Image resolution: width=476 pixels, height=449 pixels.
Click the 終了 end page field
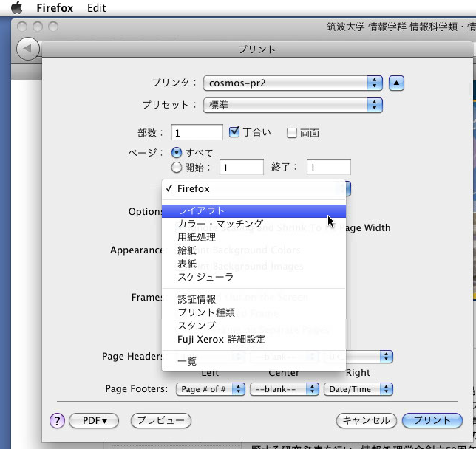(x=329, y=167)
